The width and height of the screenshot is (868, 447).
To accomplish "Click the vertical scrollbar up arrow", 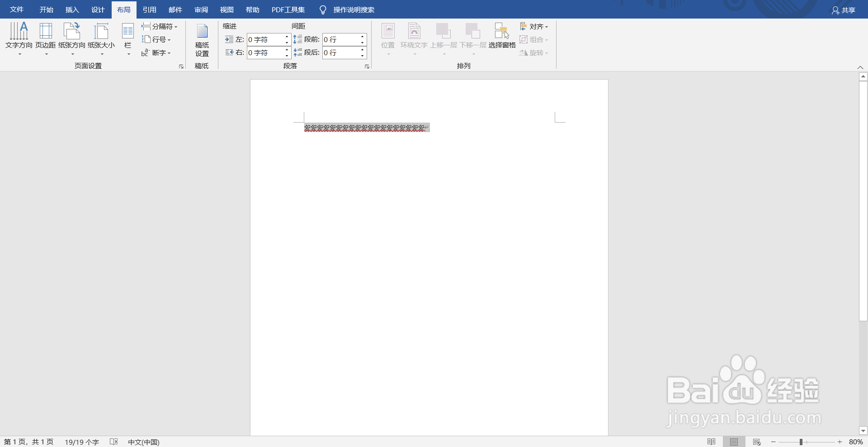I will (x=863, y=77).
